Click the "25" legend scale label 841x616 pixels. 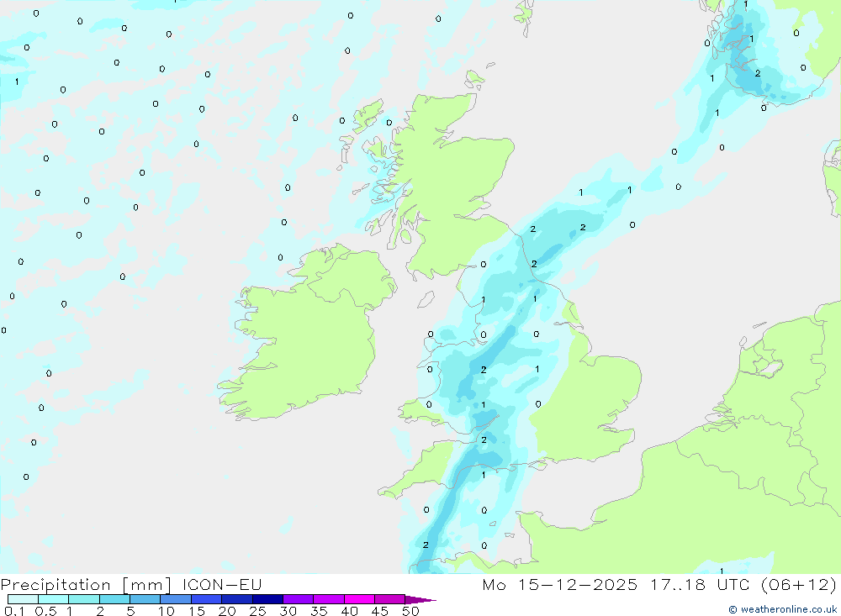tap(257, 611)
